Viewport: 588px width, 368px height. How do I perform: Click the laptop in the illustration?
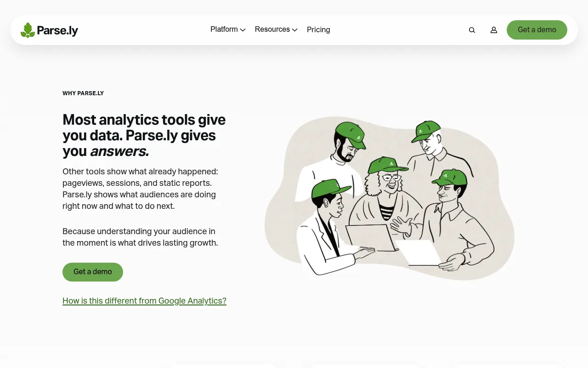point(371,237)
